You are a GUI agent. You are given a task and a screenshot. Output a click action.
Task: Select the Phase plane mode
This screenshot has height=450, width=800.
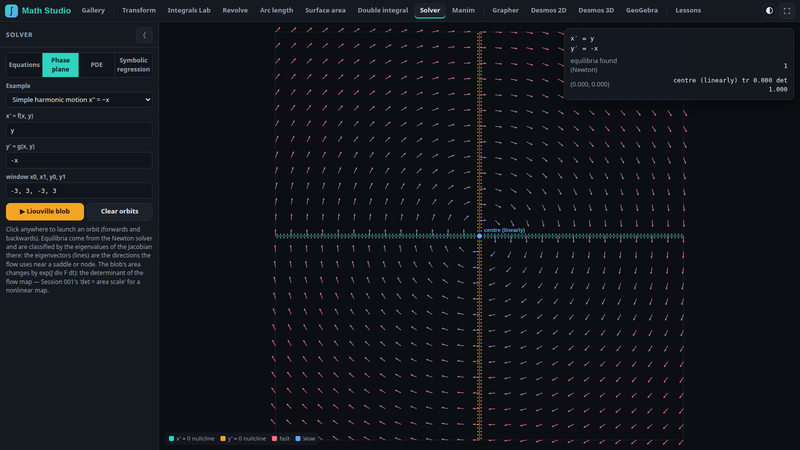[x=61, y=65]
